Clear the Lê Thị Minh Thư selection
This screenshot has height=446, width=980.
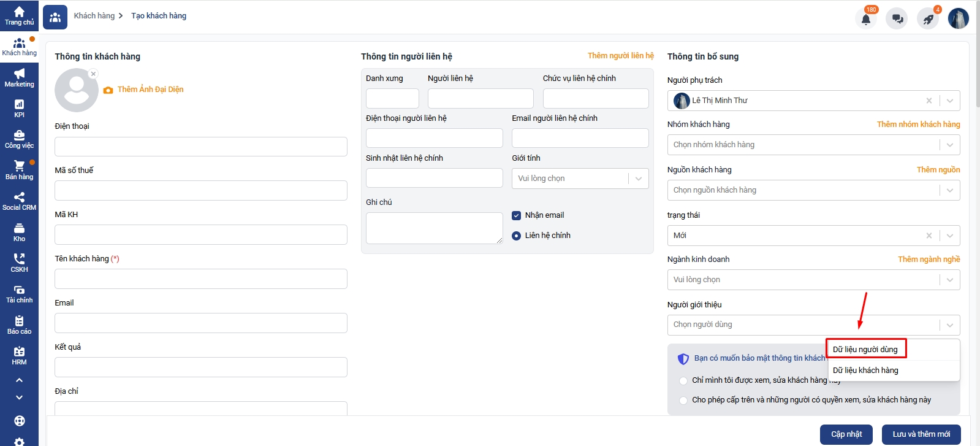tap(929, 101)
